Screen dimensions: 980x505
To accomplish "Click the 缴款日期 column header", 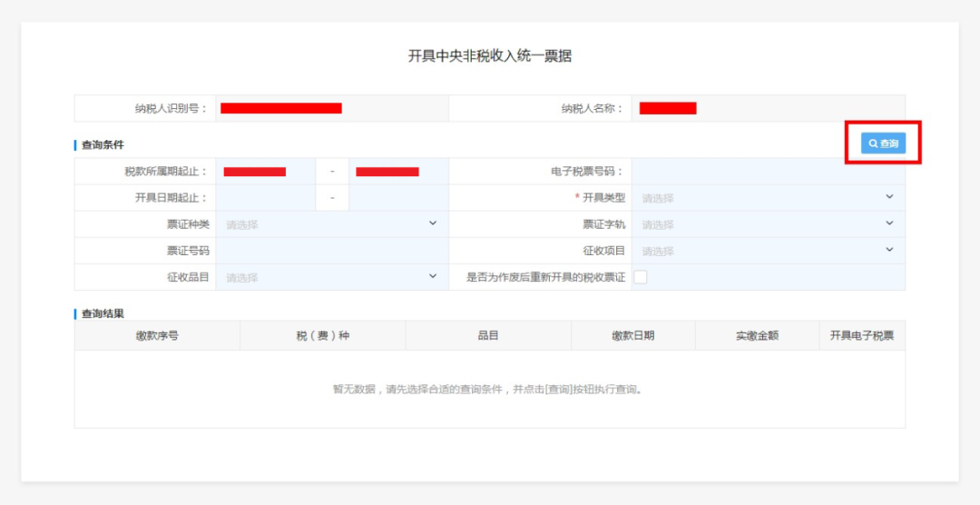I will (632, 335).
